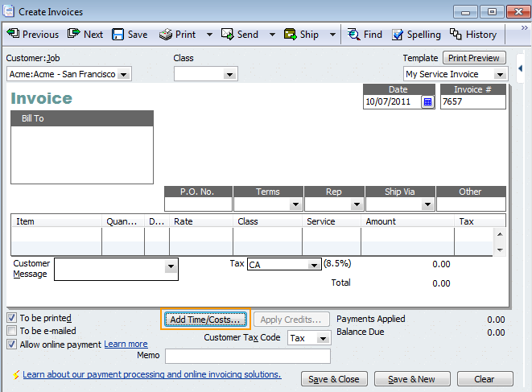Image resolution: width=532 pixels, height=392 pixels.
Task: Click the Print printer icon
Action: click(x=166, y=35)
